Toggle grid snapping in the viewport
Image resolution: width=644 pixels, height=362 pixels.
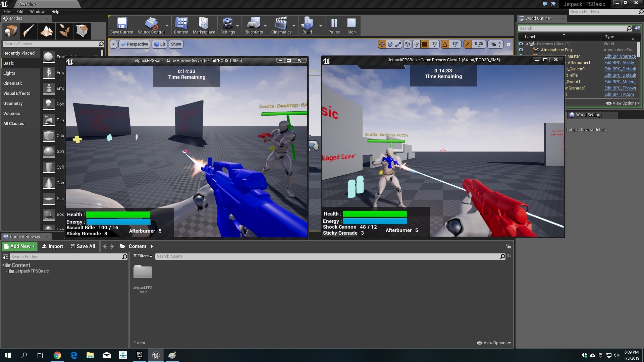[424, 44]
